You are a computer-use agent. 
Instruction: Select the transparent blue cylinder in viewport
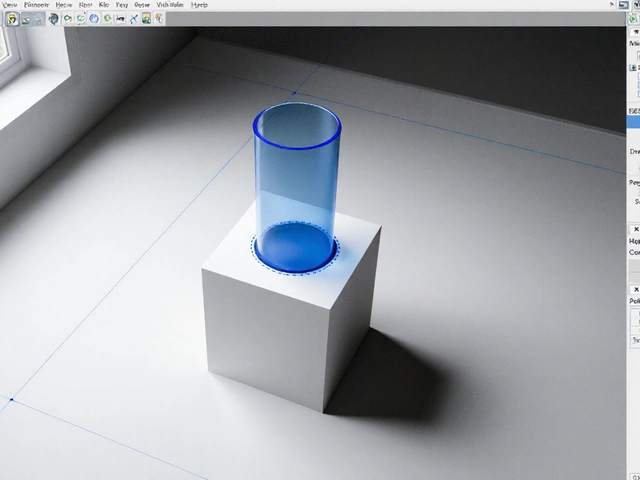(296, 170)
